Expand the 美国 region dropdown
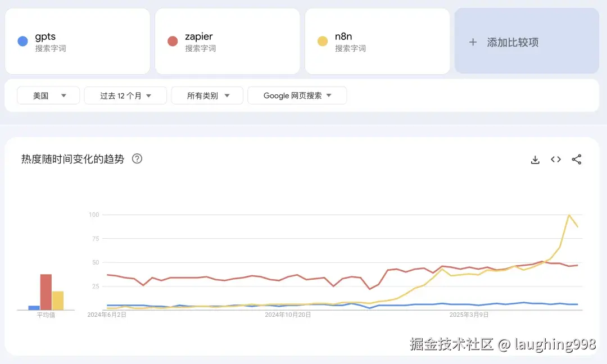 [x=48, y=95]
